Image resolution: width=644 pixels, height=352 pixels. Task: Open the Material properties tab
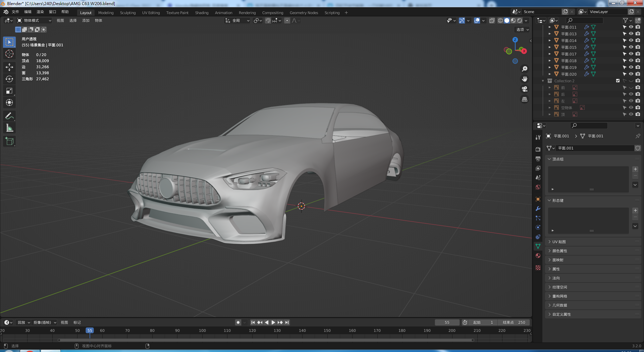pyautogui.click(x=538, y=256)
